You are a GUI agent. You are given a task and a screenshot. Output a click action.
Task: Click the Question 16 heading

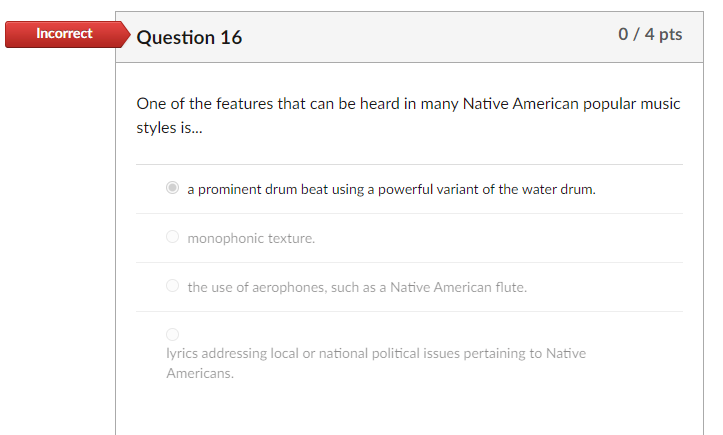click(x=189, y=38)
